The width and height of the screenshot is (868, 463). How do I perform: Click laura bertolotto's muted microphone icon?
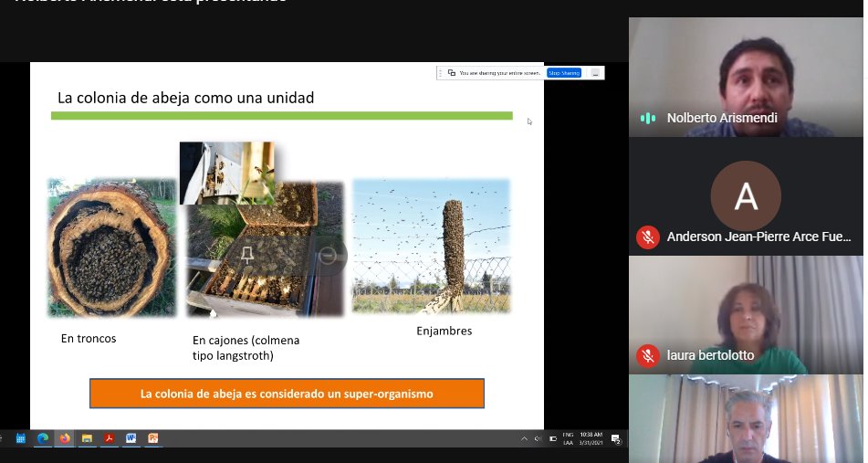coord(648,355)
